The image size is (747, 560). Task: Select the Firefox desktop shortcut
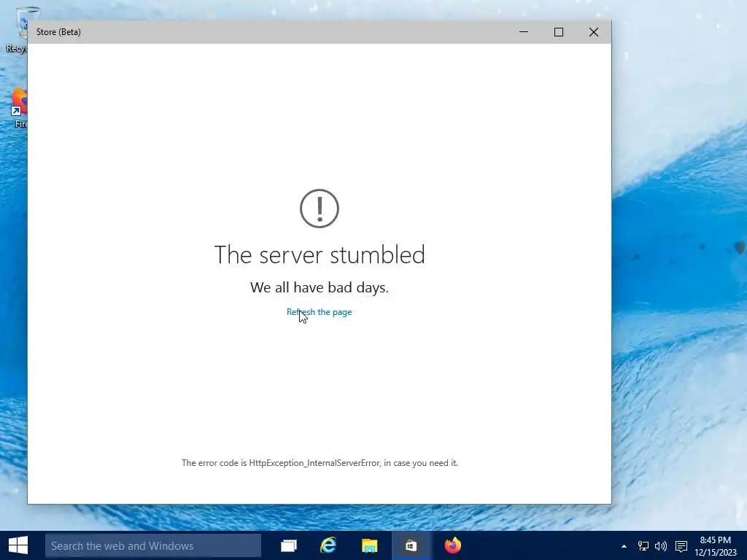(x=19, y=108)
